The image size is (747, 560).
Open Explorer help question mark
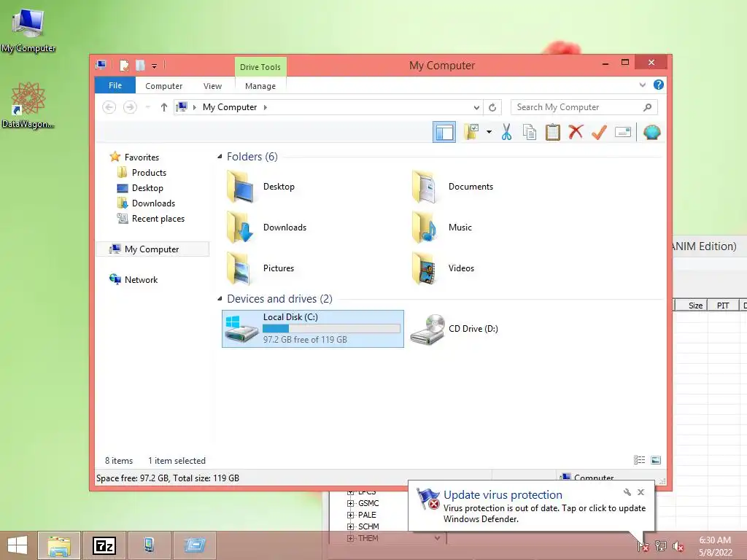[x=659, y=85]
